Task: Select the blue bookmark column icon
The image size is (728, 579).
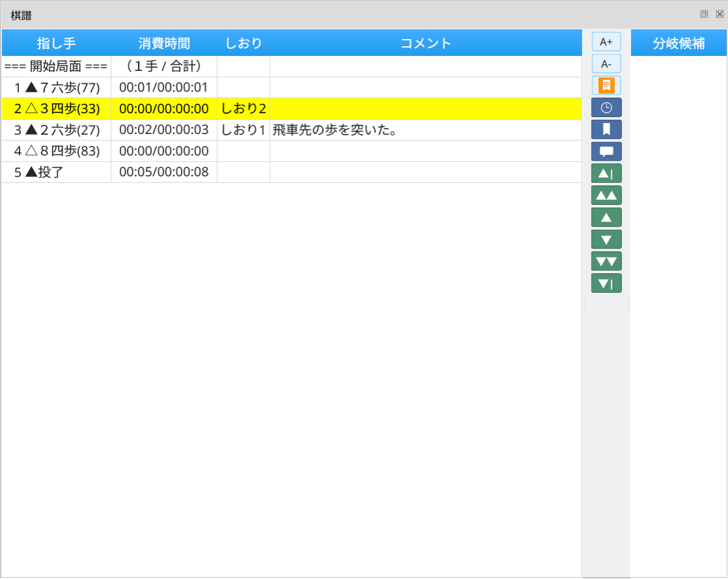Action: 606,129
